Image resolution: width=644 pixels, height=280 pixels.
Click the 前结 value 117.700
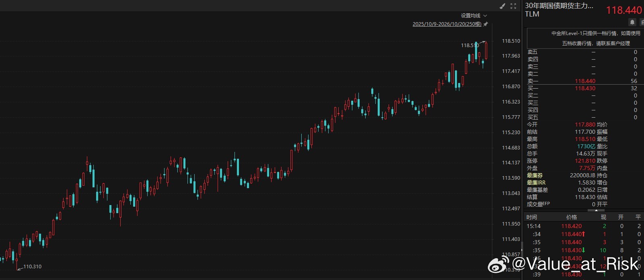[x=585, y=132]
